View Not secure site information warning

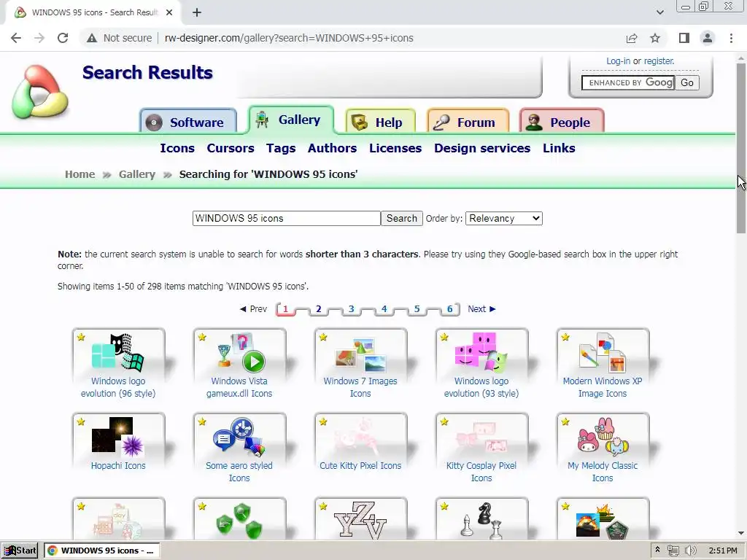tap(119, 38)
